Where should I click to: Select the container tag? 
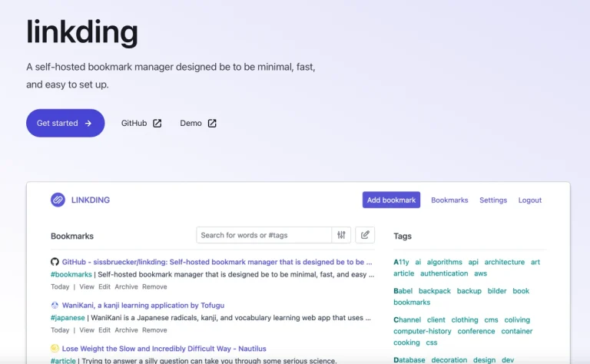(516, 331)
